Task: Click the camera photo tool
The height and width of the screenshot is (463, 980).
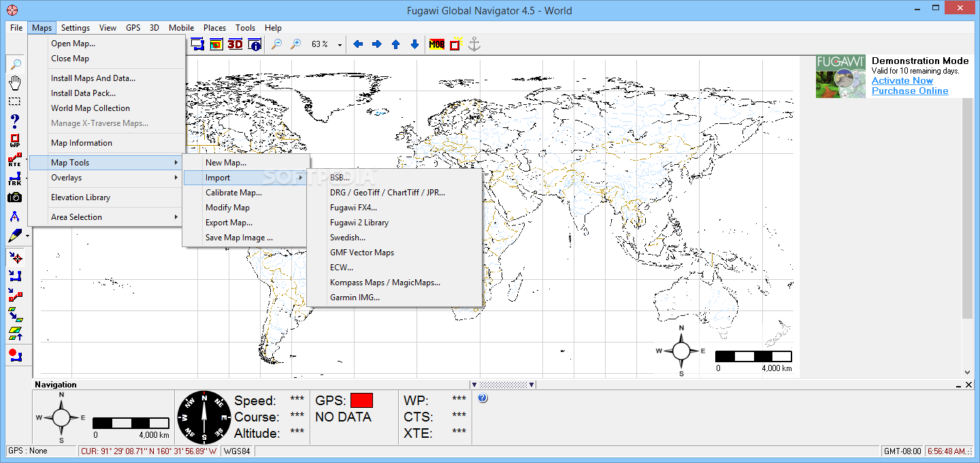Action: coord(15,197)
